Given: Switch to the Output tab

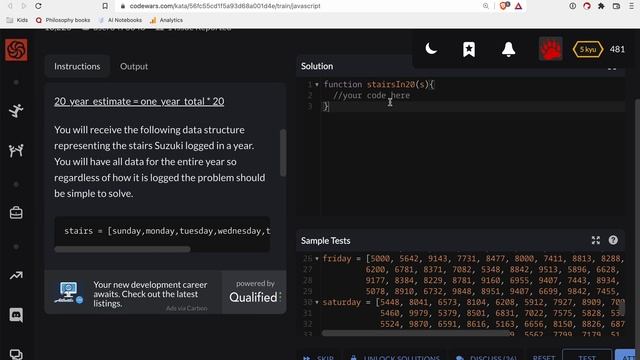Looking at the screenshot, I should (134, 66).
